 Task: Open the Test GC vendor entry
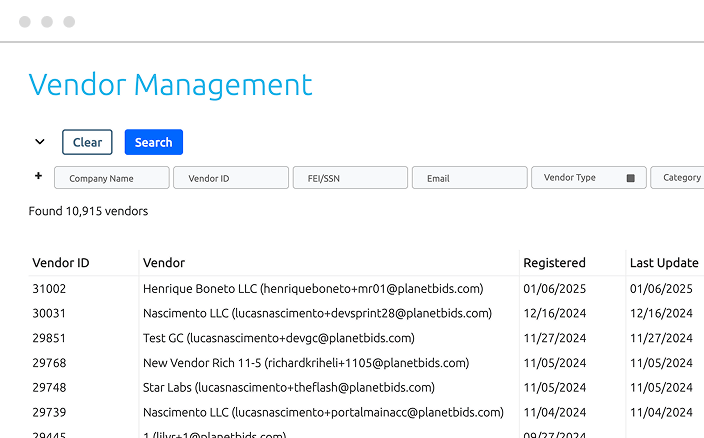click(278, 338)
